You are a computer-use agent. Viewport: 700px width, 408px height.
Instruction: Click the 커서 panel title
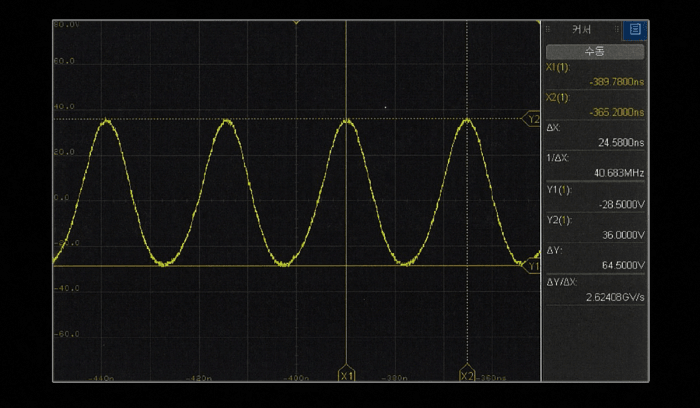point(582,30)
